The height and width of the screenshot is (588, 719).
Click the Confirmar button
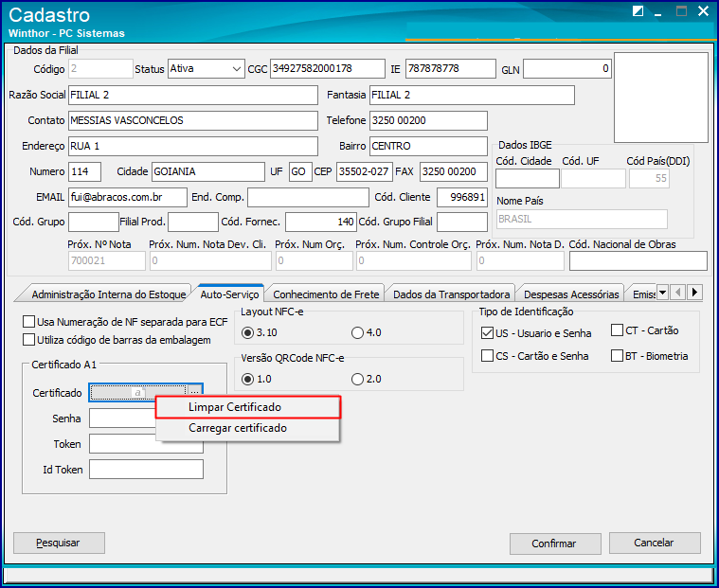(x=555, y=543)
